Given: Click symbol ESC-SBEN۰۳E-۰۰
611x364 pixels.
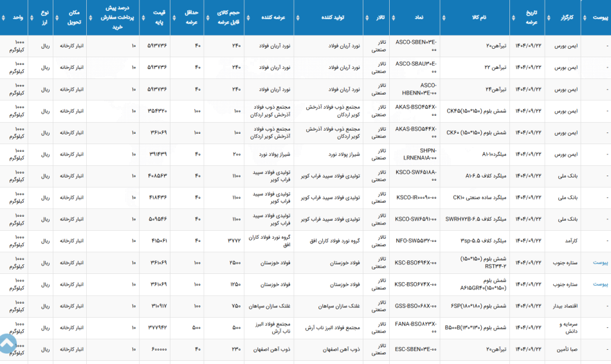Looking at the screenshot, I should [415, 349].
